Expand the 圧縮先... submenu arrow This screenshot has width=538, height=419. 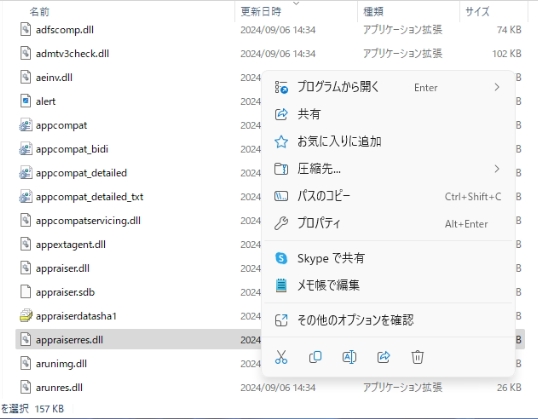click(x=497, y=169)
